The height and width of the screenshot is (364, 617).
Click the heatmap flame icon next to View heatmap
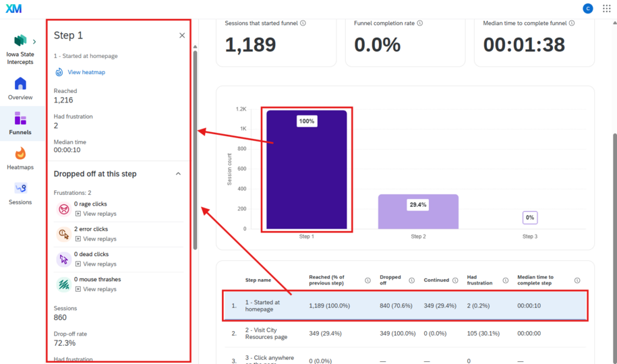tap(59, 72)
